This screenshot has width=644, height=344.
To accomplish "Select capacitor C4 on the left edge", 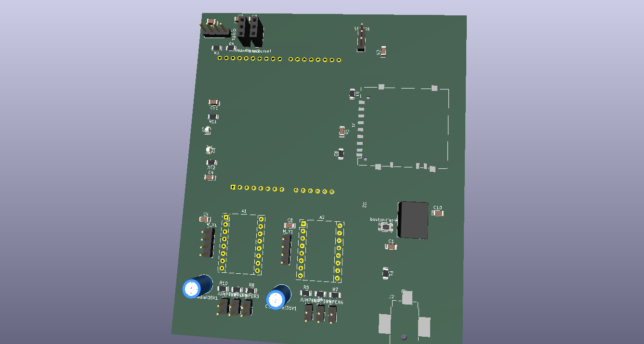I will (x=210, y=177).
